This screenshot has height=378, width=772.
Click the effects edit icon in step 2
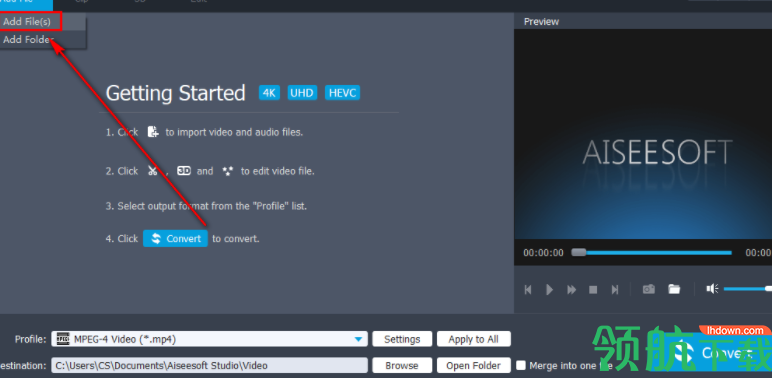tap(227, 171)
